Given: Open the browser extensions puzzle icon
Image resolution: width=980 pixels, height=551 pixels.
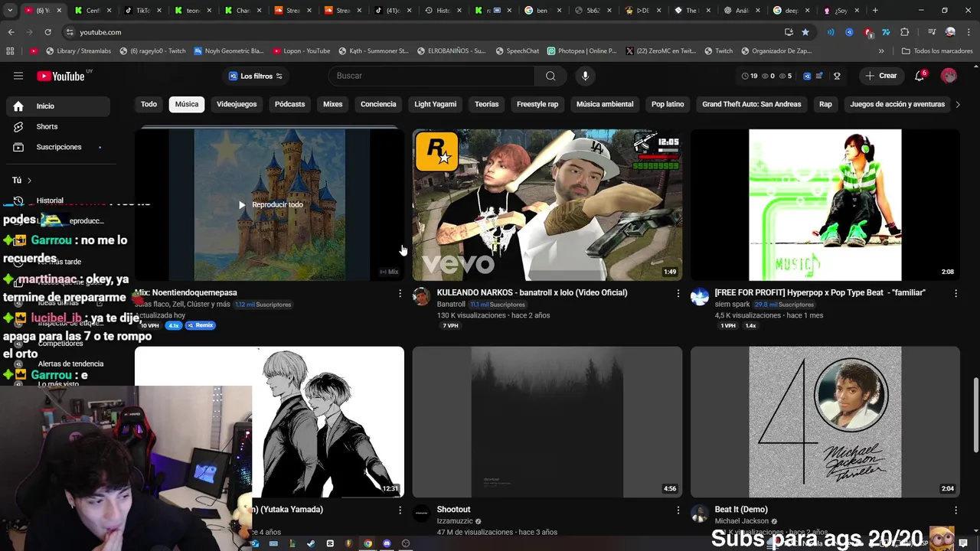Looking at the screenshot, I should point(904,32).
